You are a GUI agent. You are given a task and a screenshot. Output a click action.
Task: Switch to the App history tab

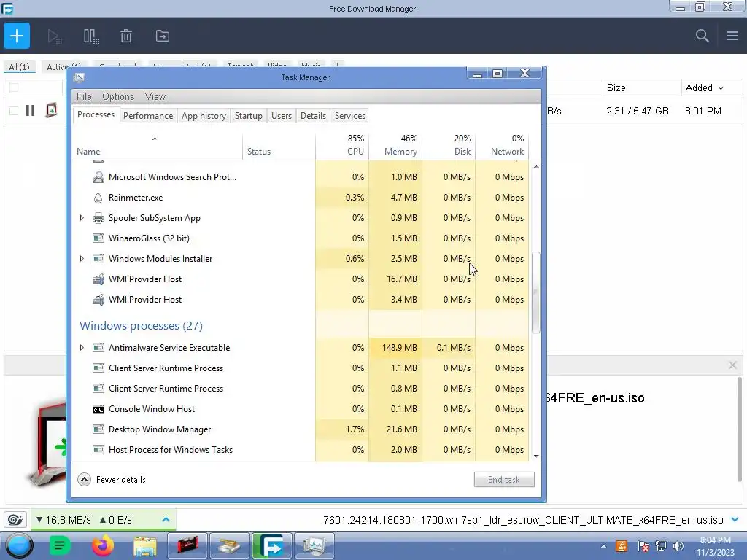tap(204, 116)
